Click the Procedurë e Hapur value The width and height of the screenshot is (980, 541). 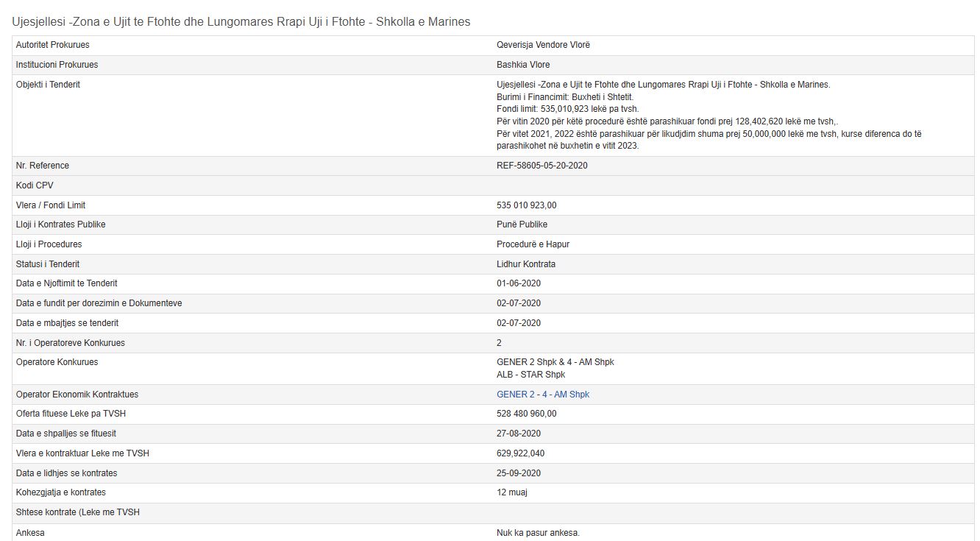(x=533, y=244)
